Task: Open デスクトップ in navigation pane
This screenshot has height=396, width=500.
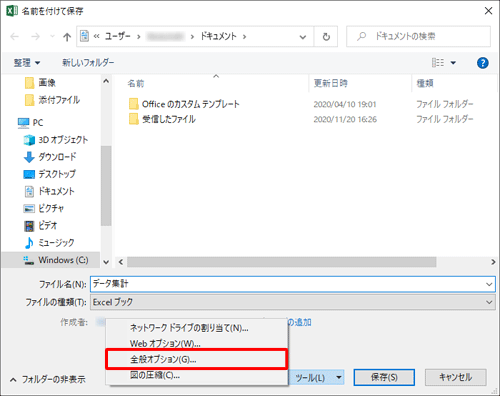Action: click(x=50, y=174)
